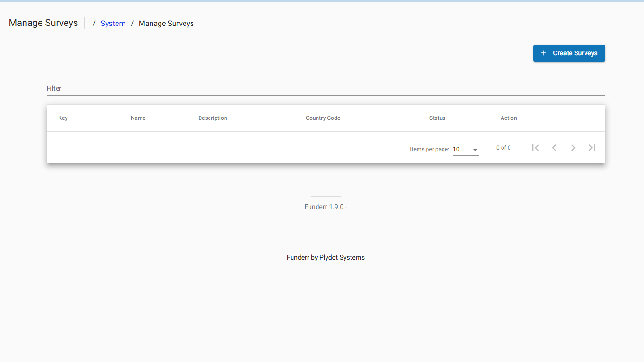Click the first page pagination icon
This screenshot has width=644, height=362.
(535, 147)
